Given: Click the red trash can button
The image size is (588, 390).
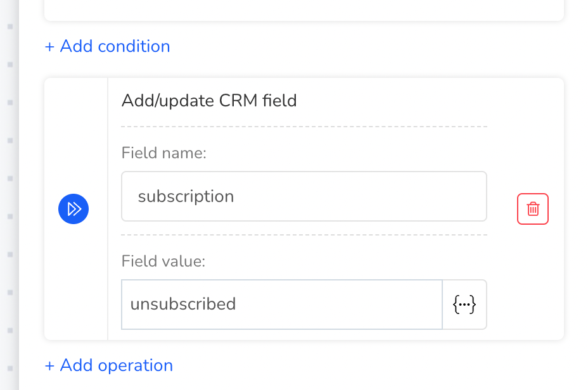Looking at the screenshot, I should coord(532,209).
